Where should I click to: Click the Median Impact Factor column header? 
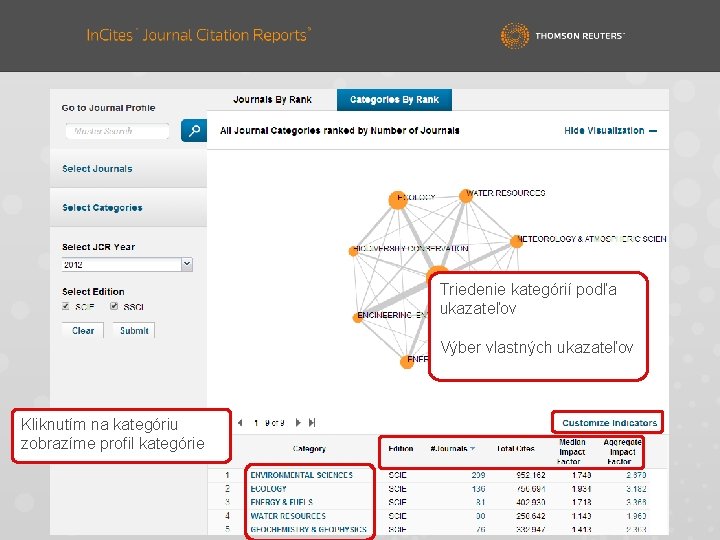click(572, 452)
